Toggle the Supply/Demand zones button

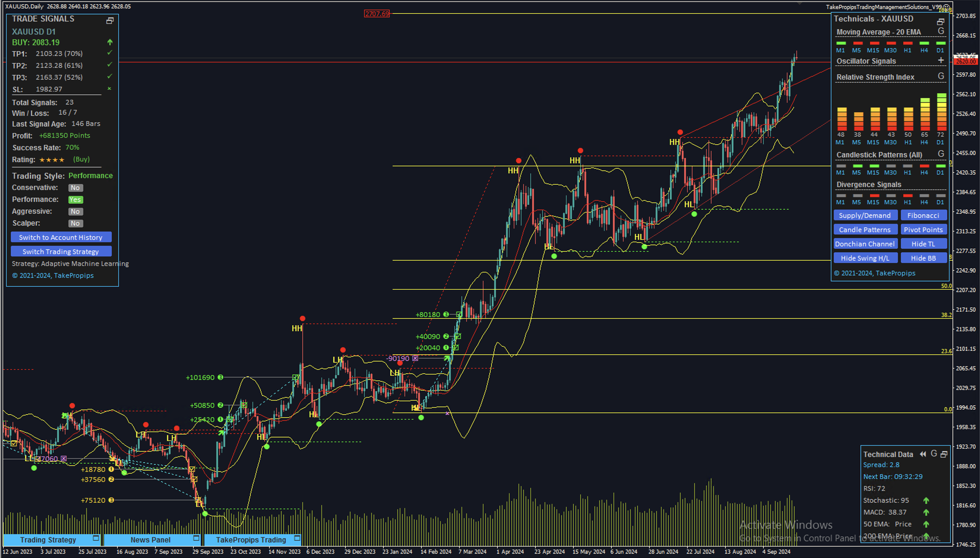[x=865, y=215]
